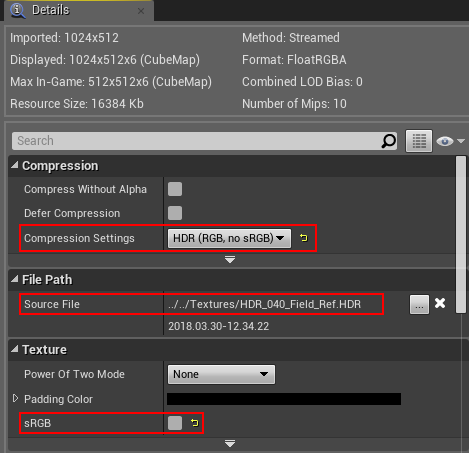Click the search magnifier icon

click(389, 141)
